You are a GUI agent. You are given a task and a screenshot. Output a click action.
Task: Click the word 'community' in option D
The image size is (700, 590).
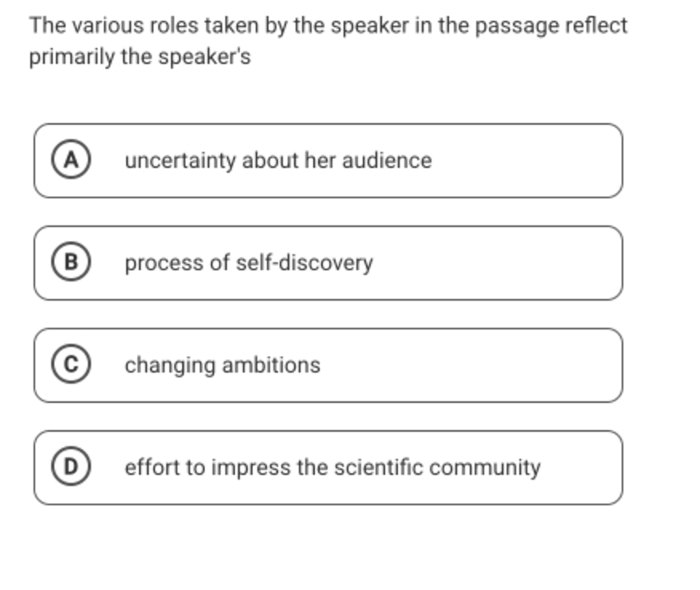pyautogui.click(x=485, y=468)
